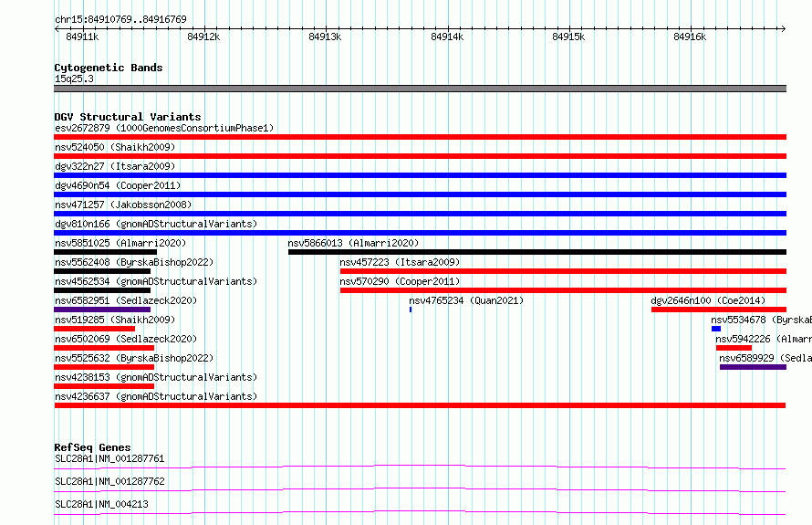The height and width of the screenshot is (525, 812).
Task: Open SLC28A1|NM_004213 gene label
Action: (x=101, y=504)
